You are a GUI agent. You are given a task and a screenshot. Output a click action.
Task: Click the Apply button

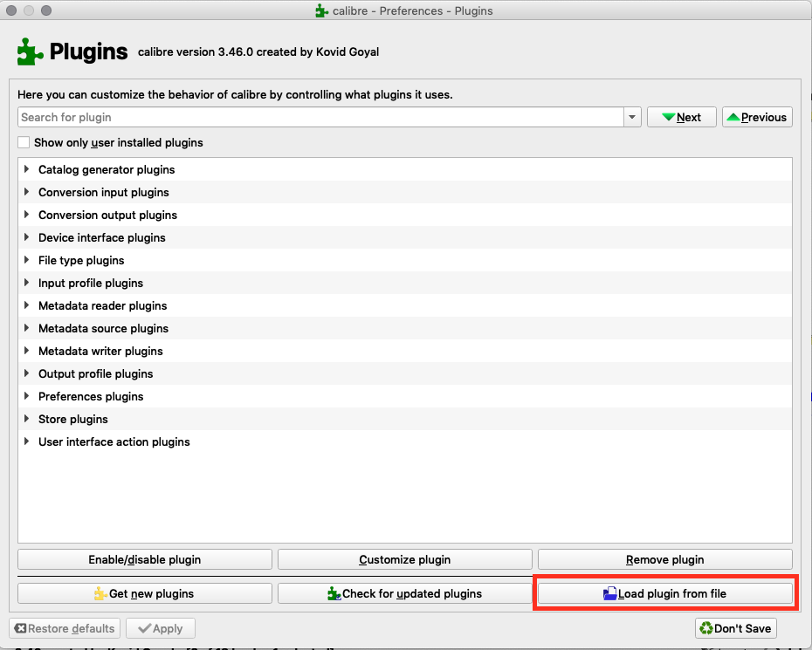pos(160,628)
